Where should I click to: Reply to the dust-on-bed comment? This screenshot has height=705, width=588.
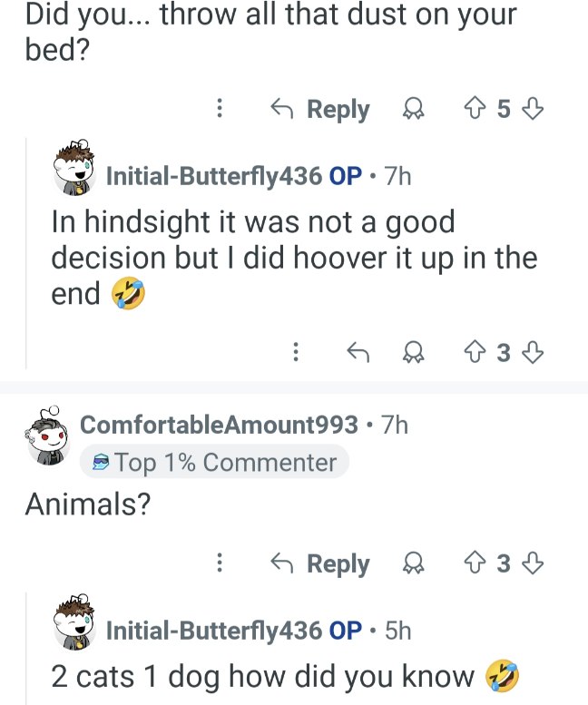point(321,110)
